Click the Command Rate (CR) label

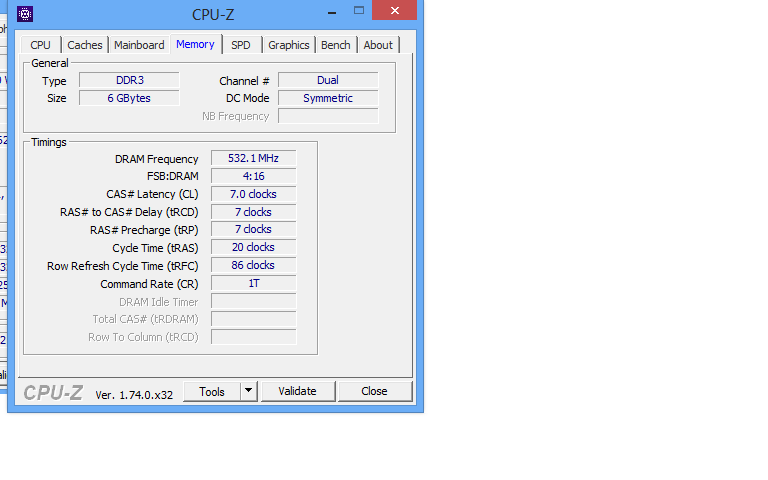149,284
